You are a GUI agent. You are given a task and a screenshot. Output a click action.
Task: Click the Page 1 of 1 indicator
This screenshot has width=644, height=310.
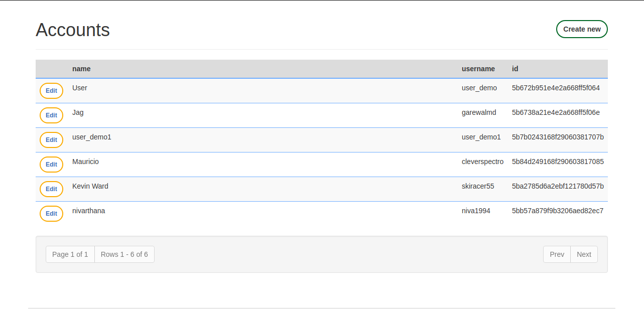(70, 254)
